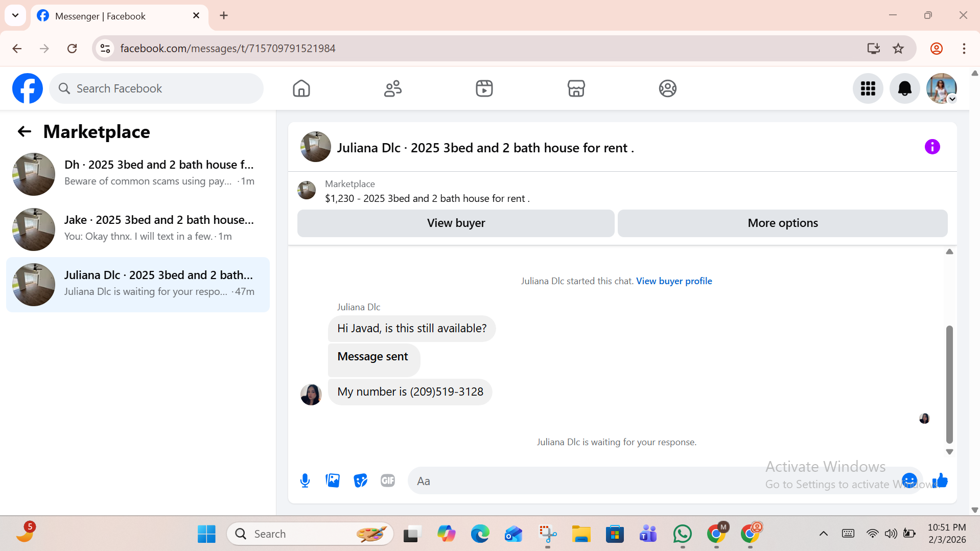Select the Juliana Dlc conversation row
This screenshot has width=980, height=551.
pyautogui.click(x=138, y=285)
